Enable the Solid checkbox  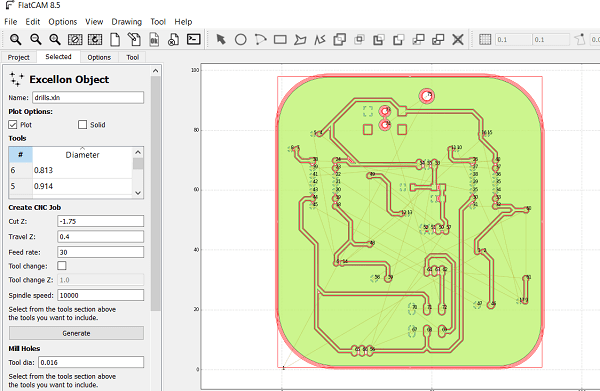[82, 125]
